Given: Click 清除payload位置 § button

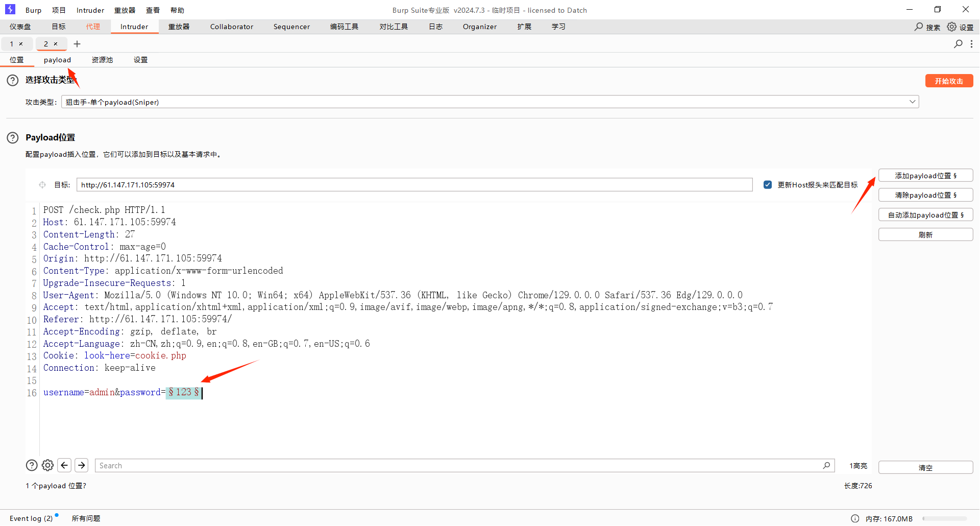Looking at the screenshot, I should coord(925,195).
